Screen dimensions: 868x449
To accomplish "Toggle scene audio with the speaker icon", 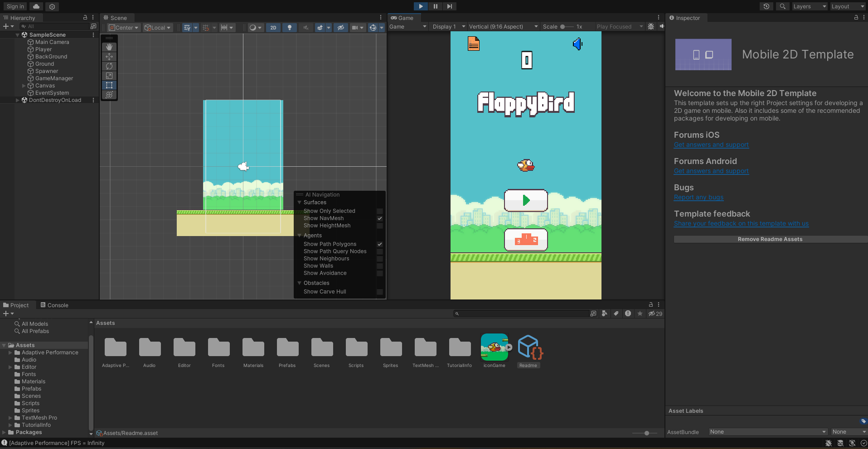I will click(306, 28).
